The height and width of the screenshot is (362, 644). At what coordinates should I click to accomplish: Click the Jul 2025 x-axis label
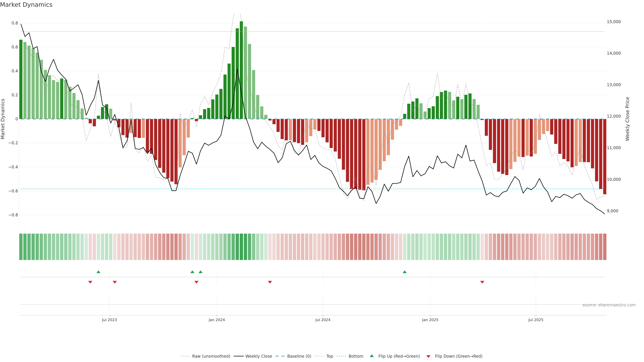coord(535,320)
